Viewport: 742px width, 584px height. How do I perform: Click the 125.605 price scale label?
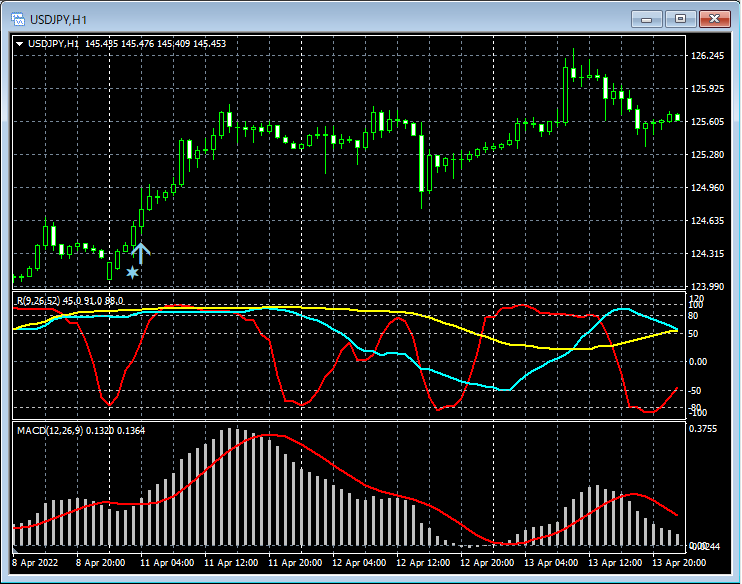coord(707,122)
